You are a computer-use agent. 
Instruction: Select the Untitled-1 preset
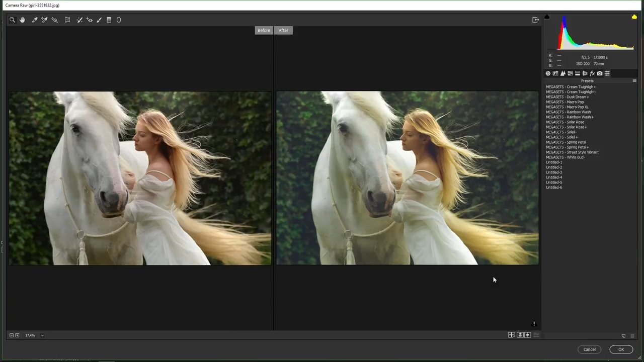(x=554, y=162)
